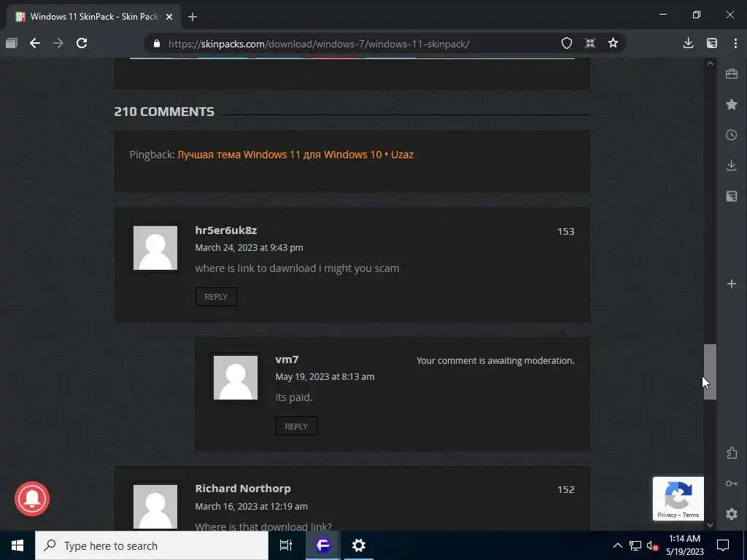Click hr5er6uk8z's avatar image
The height and width of the screenshot is (560, 747).
[x=155, y=248]
